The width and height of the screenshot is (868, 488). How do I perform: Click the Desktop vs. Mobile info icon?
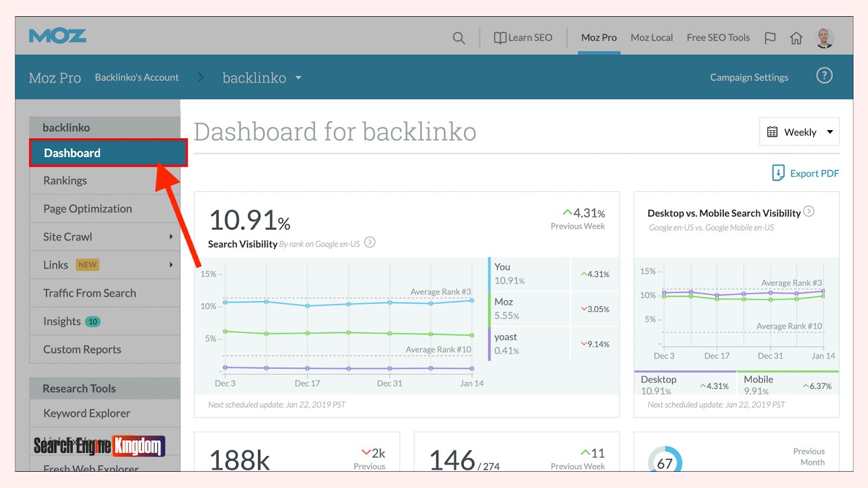click(x=809, y=211)
